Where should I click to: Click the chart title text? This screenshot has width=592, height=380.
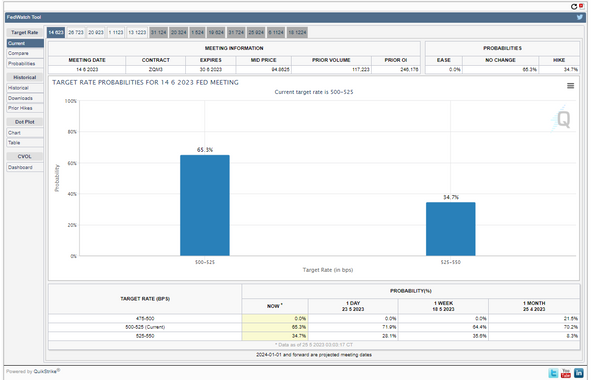[145, 82]
